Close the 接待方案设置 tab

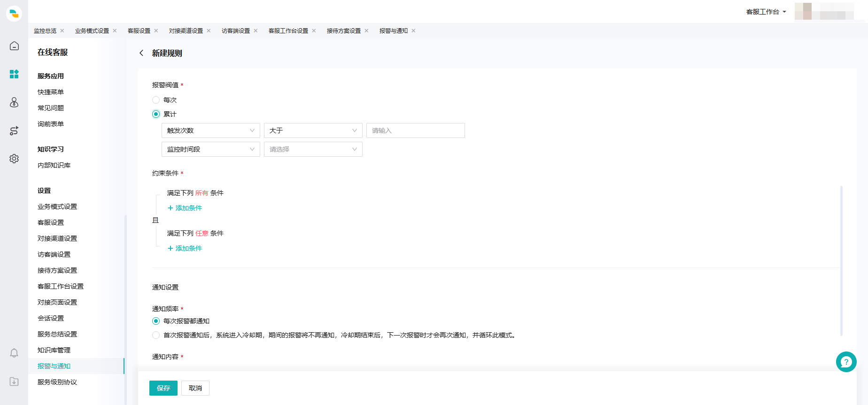click(366, 31)
